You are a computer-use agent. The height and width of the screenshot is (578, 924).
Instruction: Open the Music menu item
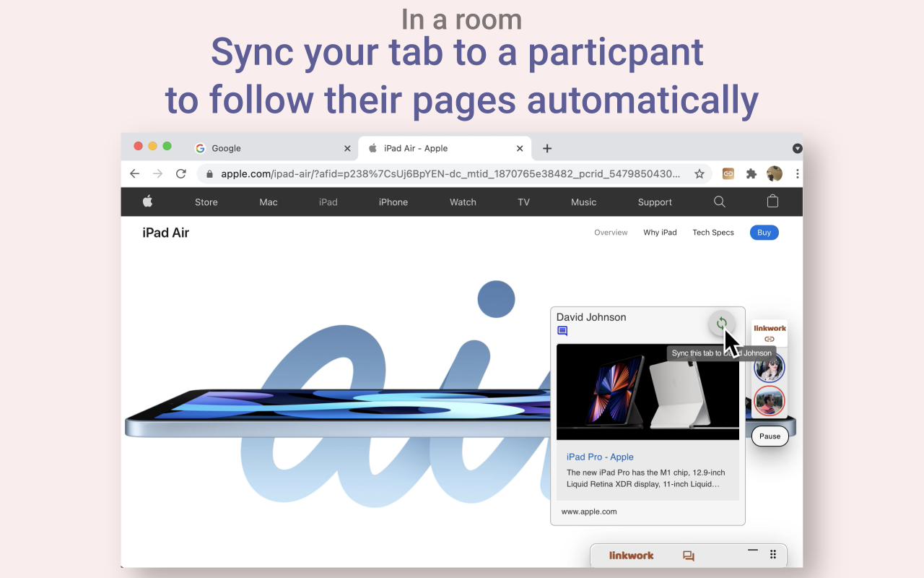click(x=584, y=202)
